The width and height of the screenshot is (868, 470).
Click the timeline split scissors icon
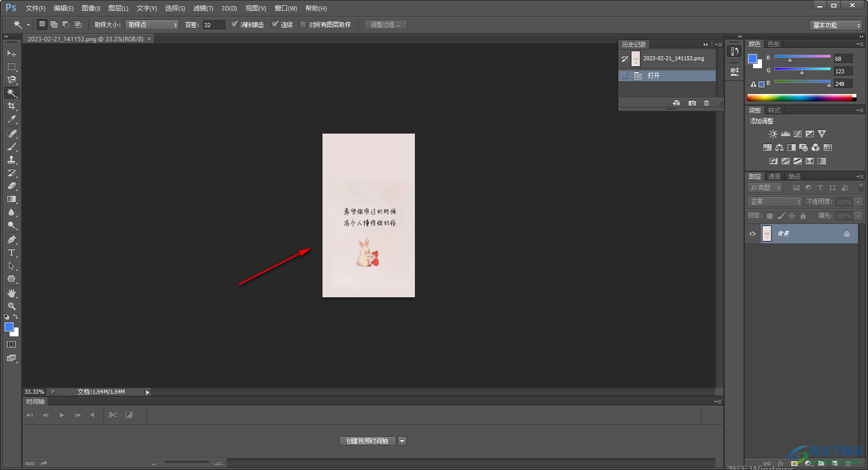[113, 415]
